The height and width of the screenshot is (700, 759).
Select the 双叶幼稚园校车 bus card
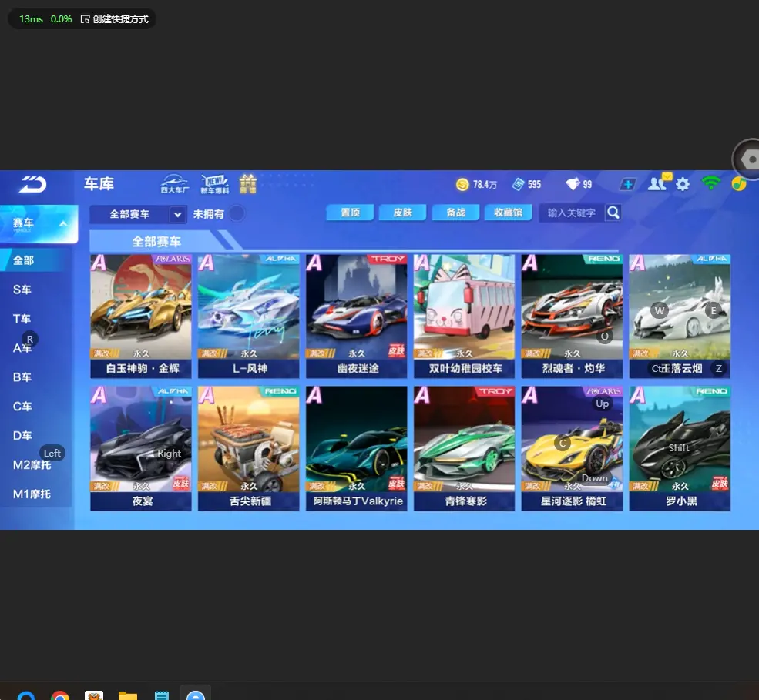pyautogui.click(x=464, y=317)
